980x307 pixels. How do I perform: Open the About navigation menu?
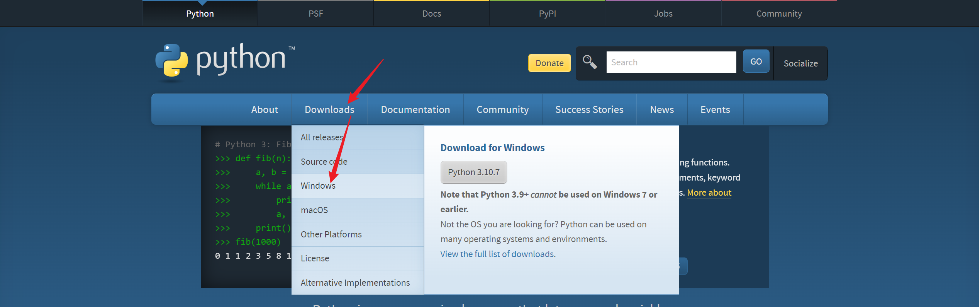click(x=264, y=109)
